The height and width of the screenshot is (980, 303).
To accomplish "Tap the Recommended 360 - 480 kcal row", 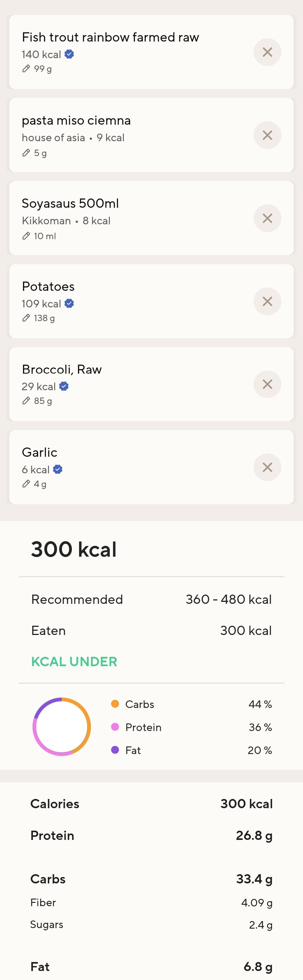I will point(151,599).
